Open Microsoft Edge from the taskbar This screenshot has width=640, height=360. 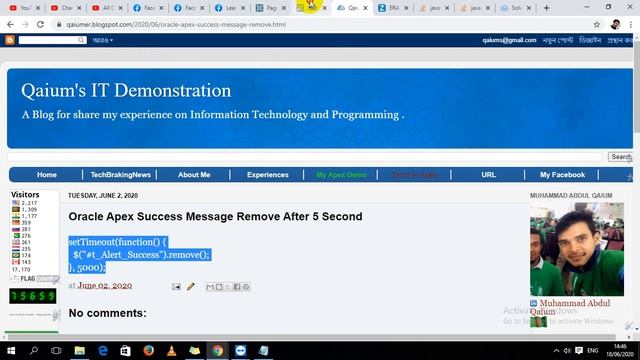[x=102, y=351]
